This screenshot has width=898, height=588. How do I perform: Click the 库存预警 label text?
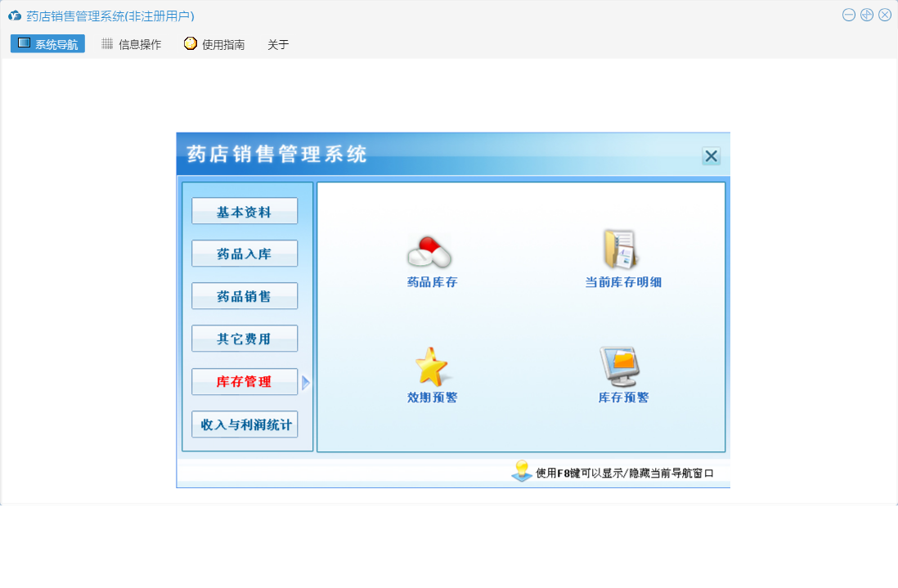coord(623,397)
